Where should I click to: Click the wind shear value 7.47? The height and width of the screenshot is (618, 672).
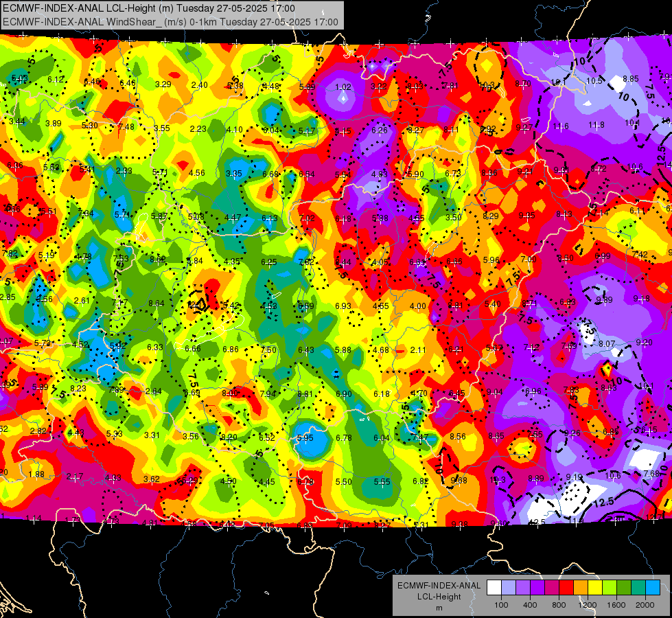(x=420, y=437)
